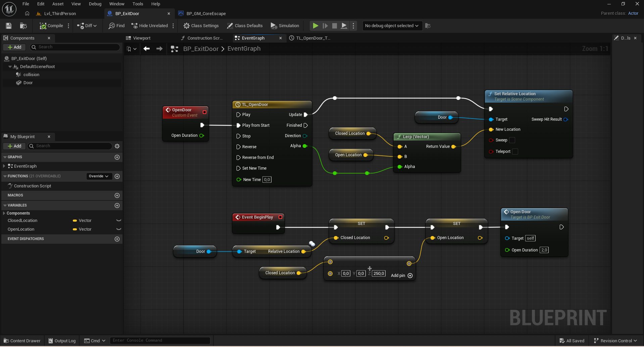
Task: Toggle OpenLocation variable instance-editable eye
Action: 118,229
